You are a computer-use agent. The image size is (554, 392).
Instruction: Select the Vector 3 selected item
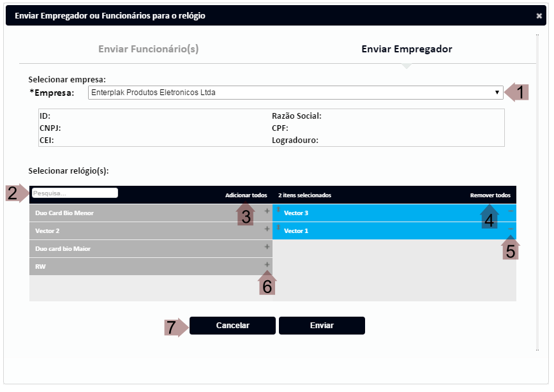383,213
